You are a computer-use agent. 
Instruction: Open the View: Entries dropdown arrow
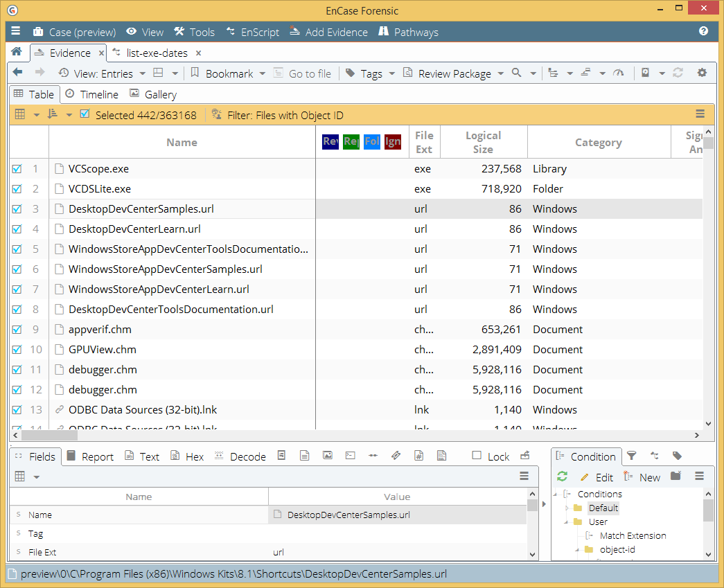point(143,73)
